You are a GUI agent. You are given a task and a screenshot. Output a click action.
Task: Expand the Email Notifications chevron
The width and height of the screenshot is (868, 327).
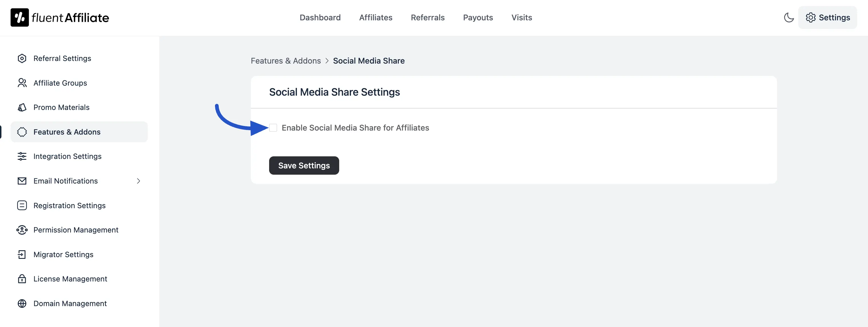pyautogui.click(x=138, y=181)
